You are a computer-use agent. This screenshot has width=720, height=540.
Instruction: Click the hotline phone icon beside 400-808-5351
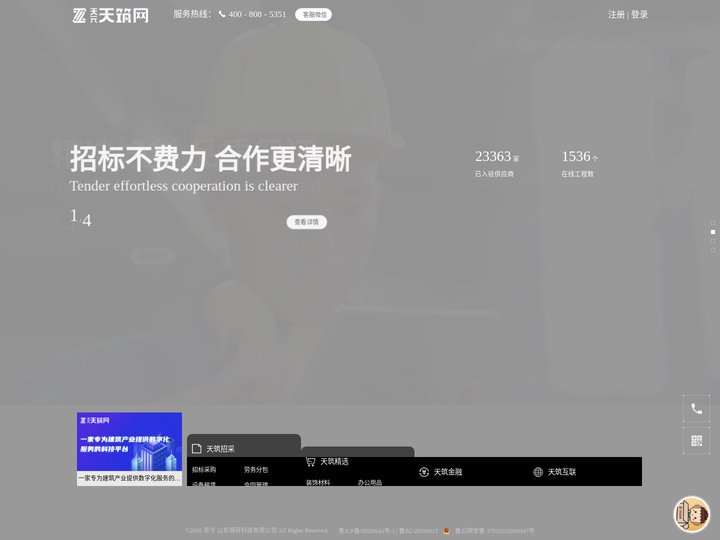[222, 14]
